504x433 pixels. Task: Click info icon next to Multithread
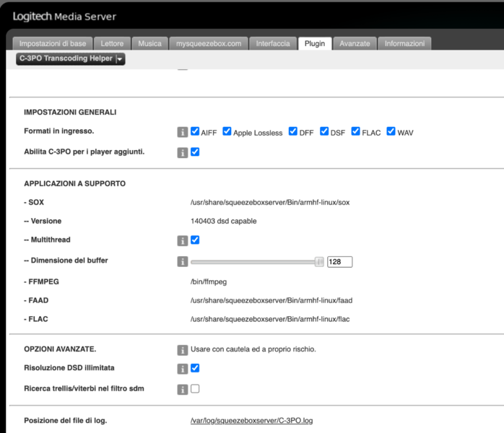(183, 240)
